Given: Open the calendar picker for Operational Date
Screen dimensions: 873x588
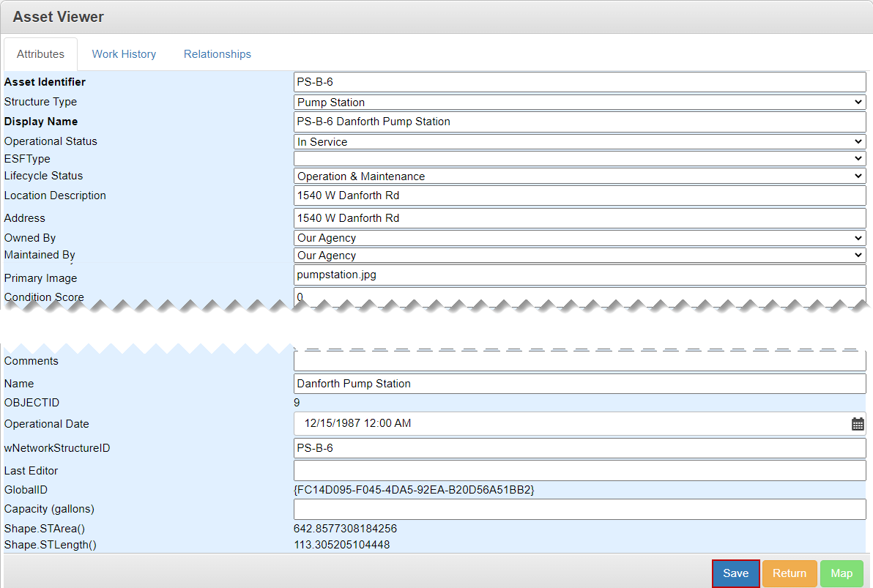Looking at the screenshot, I should (x=858, y=424).
